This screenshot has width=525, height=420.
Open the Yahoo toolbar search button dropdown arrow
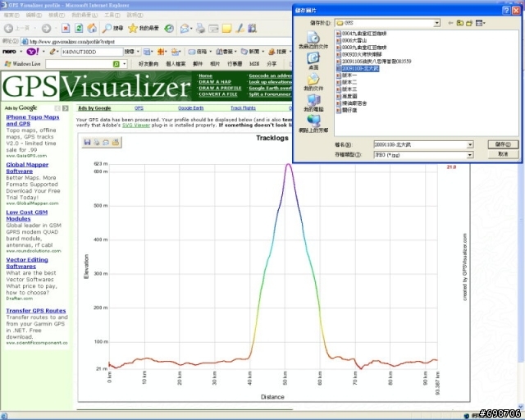coord(138,52)
